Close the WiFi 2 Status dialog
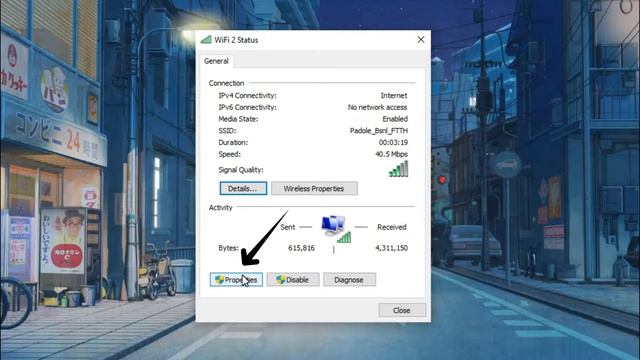Image resolution: width=640 pixels, height=360 pixels. tap(402, 310)
